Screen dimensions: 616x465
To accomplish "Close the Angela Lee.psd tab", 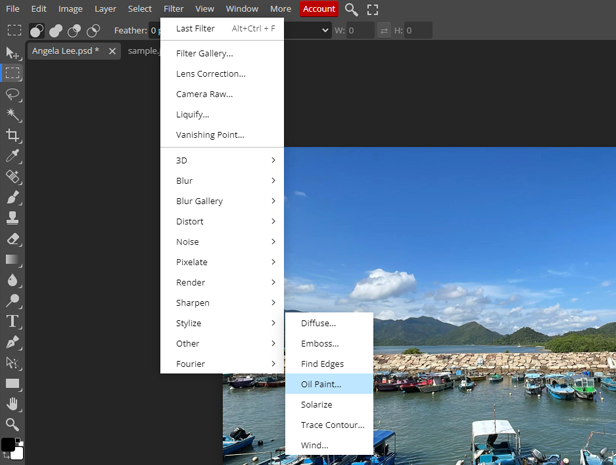I will click(x=112, y=51).
